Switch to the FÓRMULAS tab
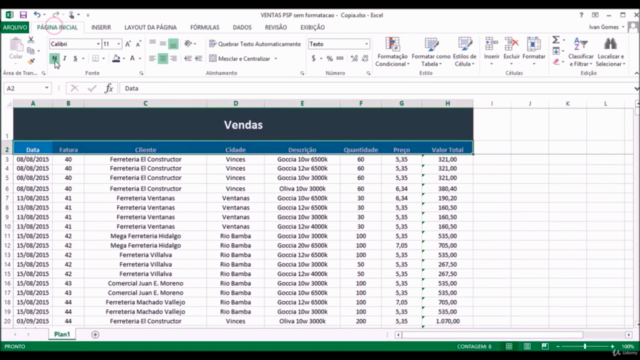This screenshot has width=640, height=360. tap(204, 27)
